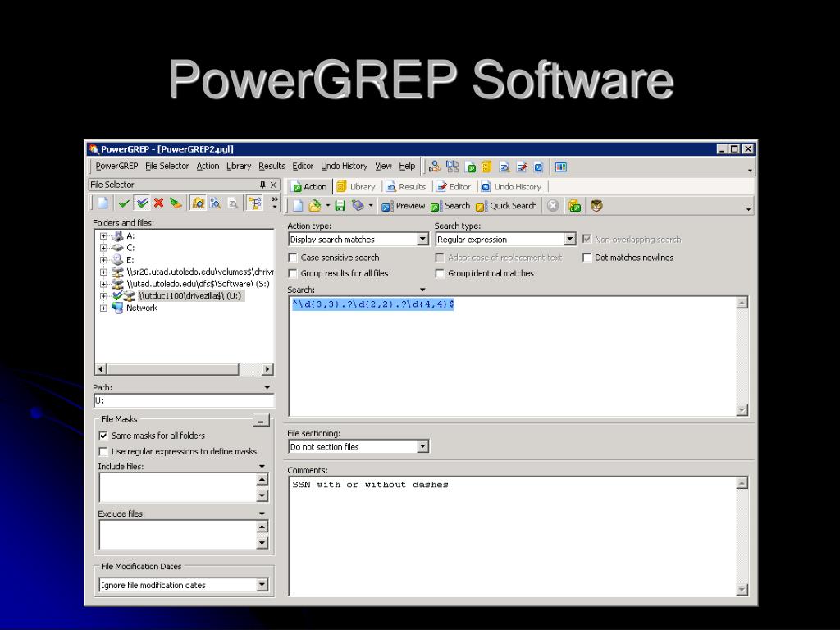Image resolution: width=840 pixels, height=630 pixels.
Task: Open the Action type dropdown
Action: (422, 239)
